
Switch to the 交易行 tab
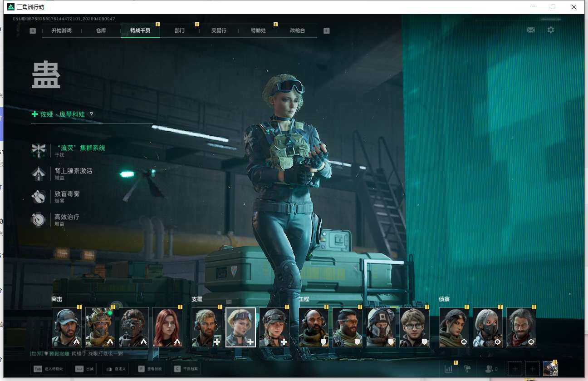coord(219,31)
